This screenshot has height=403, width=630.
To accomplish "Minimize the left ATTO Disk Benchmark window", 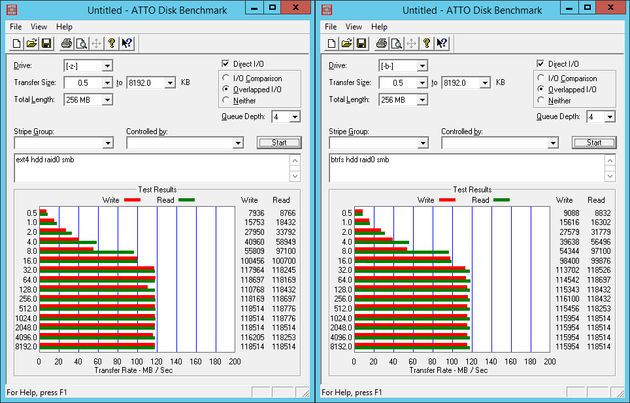I will pyautogui.click(x=254, y=7).
